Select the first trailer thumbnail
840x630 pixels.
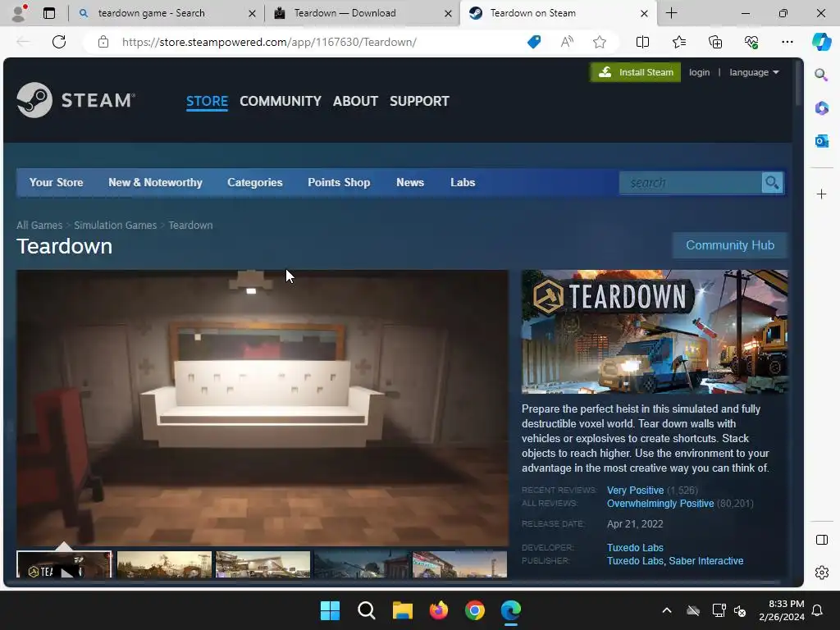64,564
